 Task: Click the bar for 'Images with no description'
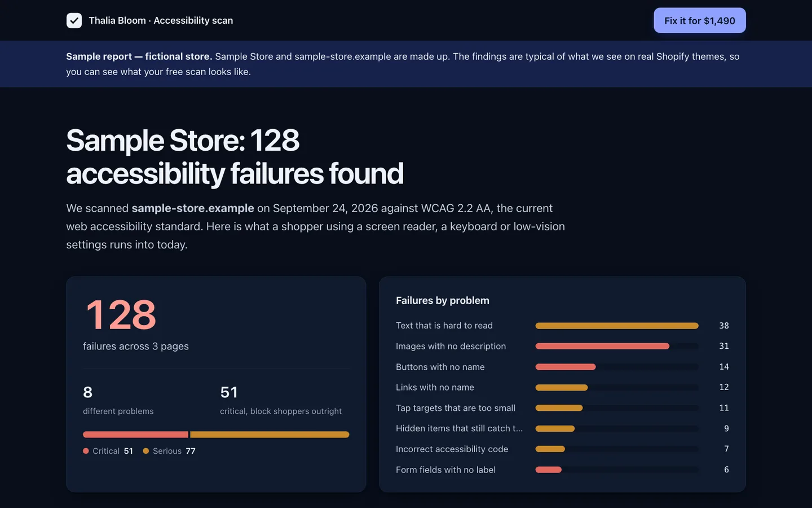click(602, 346)
